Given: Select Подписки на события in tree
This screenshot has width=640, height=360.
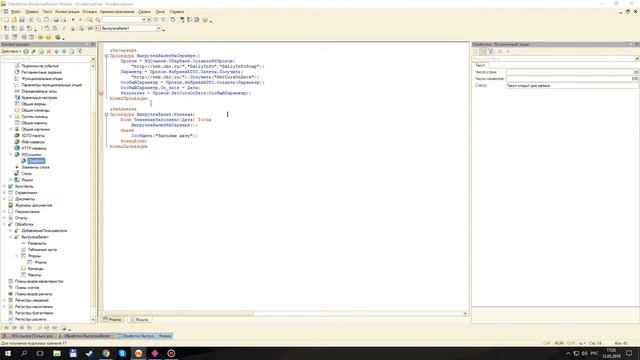Looking at the screenshot, I should click(40, 66).
